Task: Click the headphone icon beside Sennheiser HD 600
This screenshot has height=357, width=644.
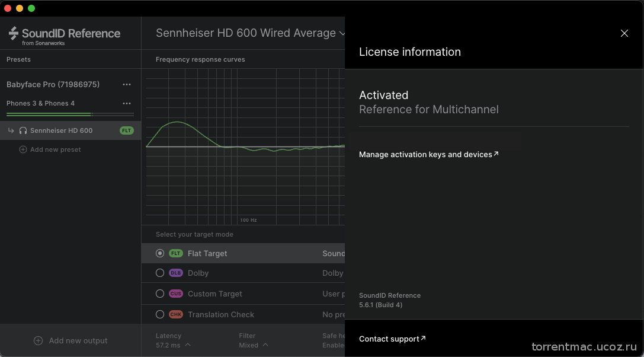Action: pyautogui.click(x=23, y=130)
